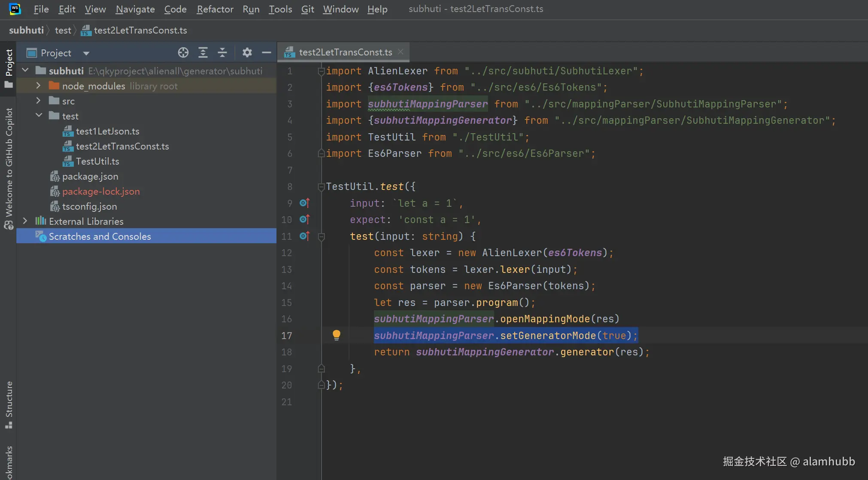Click the yellow lightbulb quick-fix icon
Viewport: 868px width, 480px height.
point(337,335)
